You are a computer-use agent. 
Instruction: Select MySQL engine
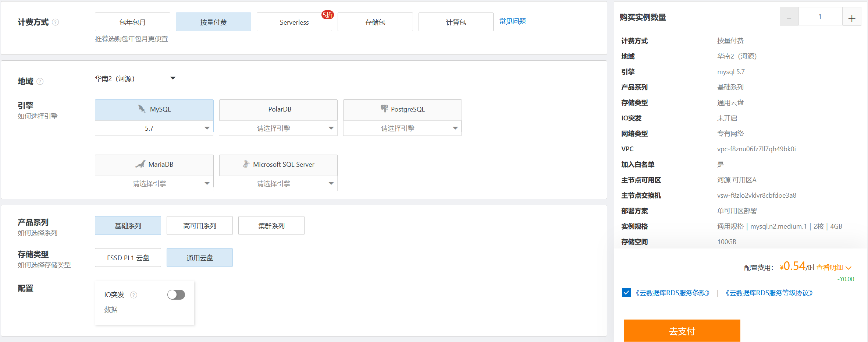click(154, 110)
